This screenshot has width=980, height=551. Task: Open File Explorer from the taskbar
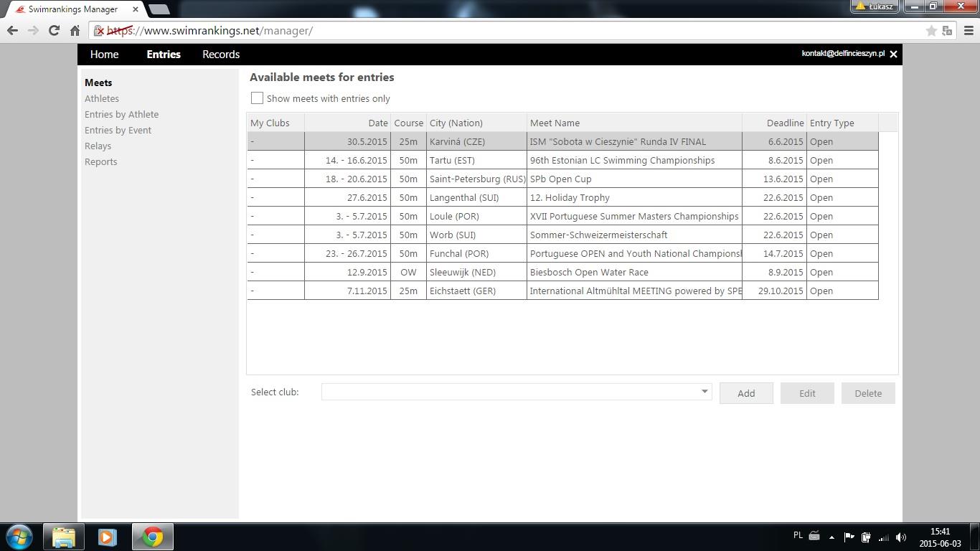point(64,537)
